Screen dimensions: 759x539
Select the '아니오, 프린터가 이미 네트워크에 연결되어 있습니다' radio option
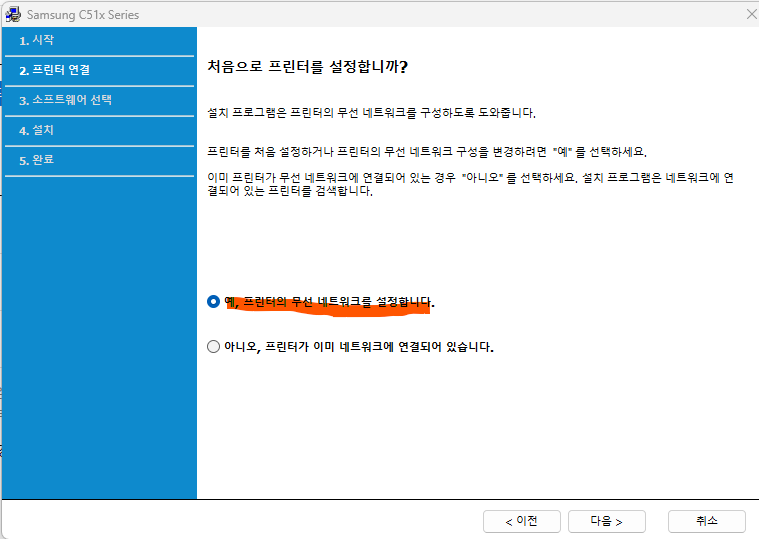(x=213, y=347)
